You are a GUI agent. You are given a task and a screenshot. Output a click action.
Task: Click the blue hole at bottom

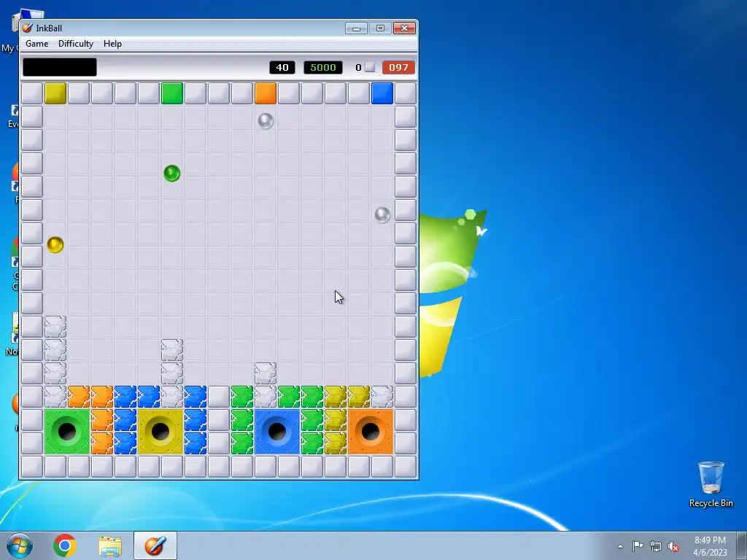(x=277, y=432)
